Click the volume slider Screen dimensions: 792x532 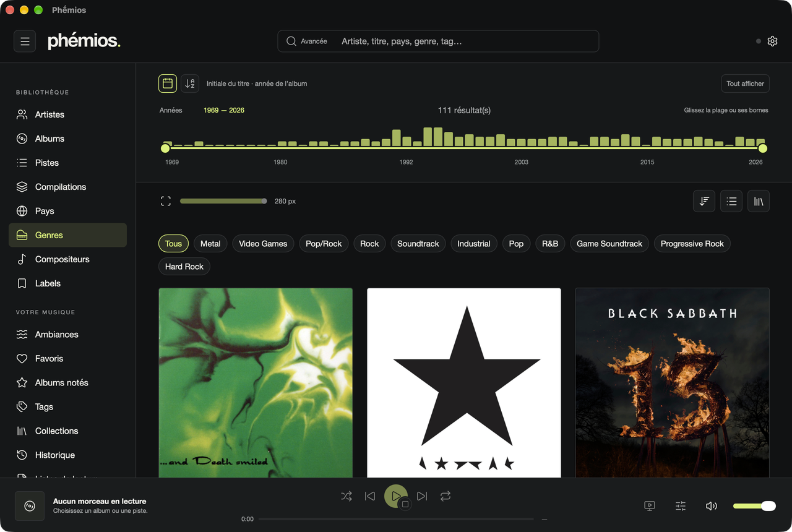pos(754,506)
